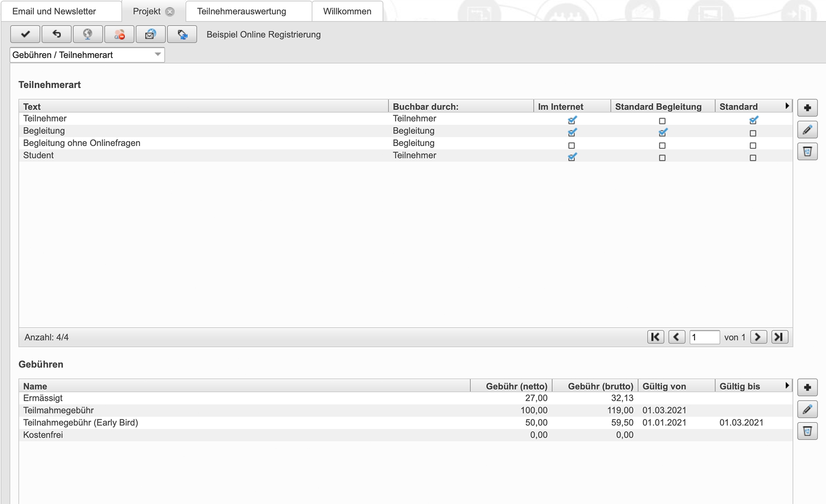This screenshot has height=504, width=826.
Task: Click the undo arrow toolbar button
Action: pyautogui.click(x=56, y=34)
